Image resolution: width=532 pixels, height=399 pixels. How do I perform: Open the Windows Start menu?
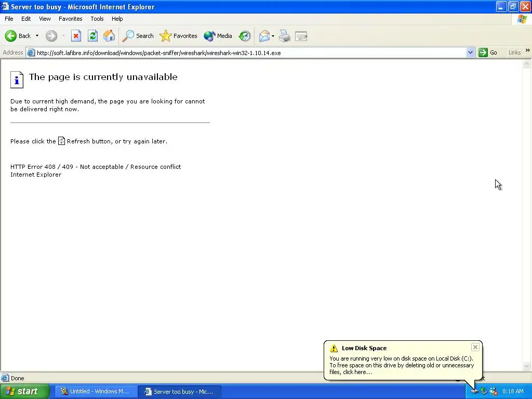click(x=24, y=391)
